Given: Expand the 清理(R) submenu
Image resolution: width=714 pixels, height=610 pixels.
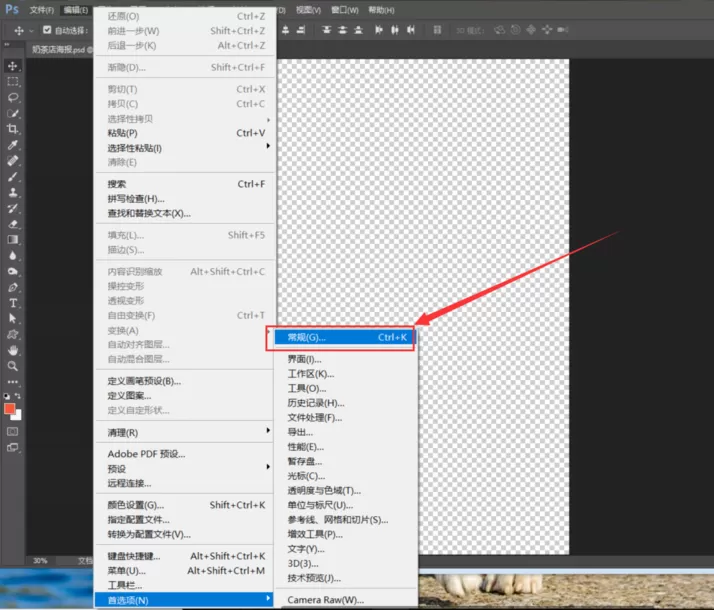Looking at the screenshot, I should click(184, 432).
